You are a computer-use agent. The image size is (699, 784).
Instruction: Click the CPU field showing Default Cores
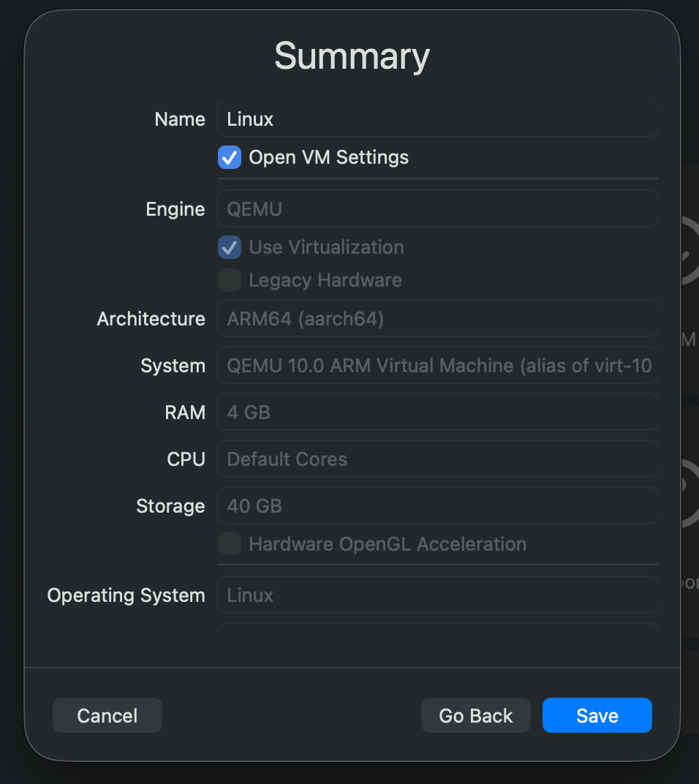[x=437, y=459]
